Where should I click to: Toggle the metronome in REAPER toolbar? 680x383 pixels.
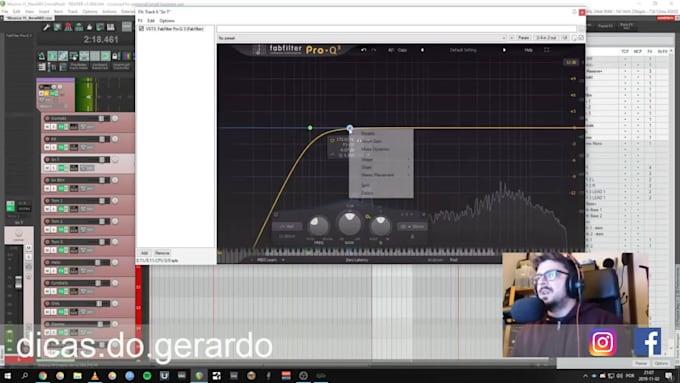[x=42, y=56]
